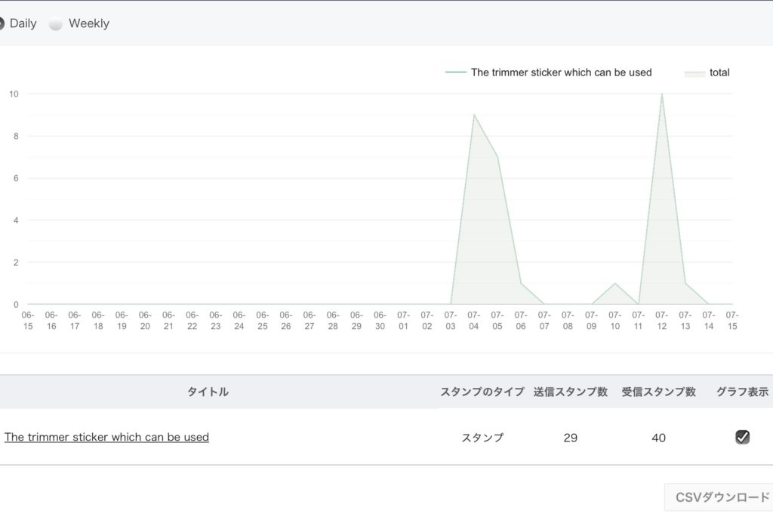Click the small peak at 07-10

(x=615, y=284)
